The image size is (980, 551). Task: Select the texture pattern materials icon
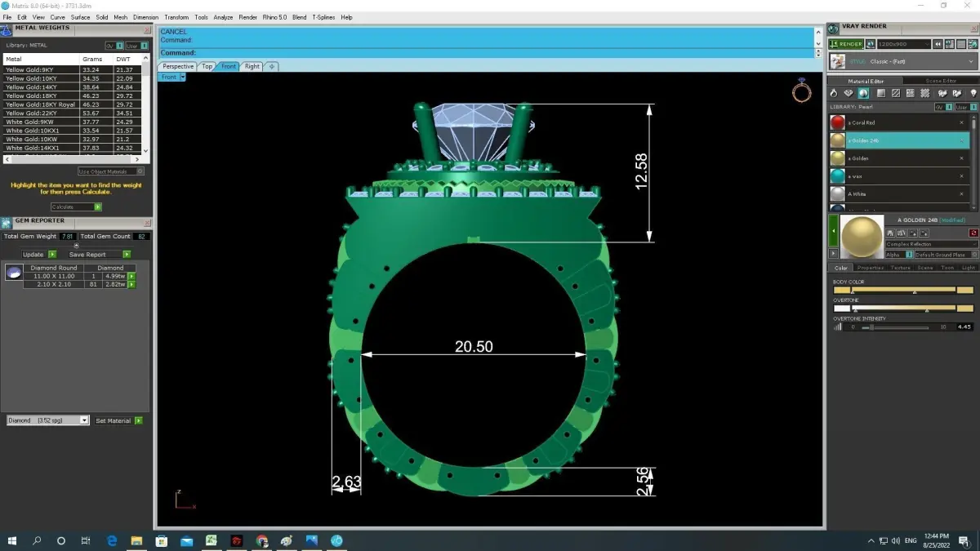tap(911, 93)
